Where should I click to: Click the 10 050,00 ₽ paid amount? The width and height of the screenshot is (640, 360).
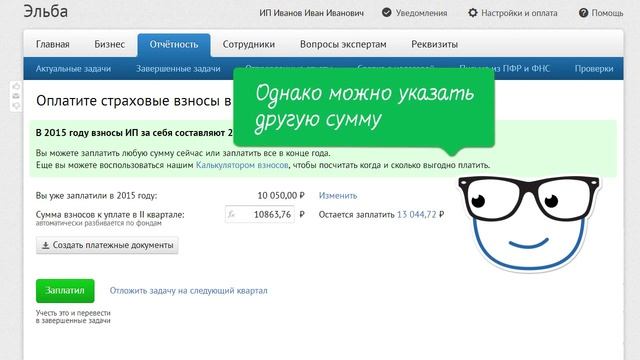(281, 196)
